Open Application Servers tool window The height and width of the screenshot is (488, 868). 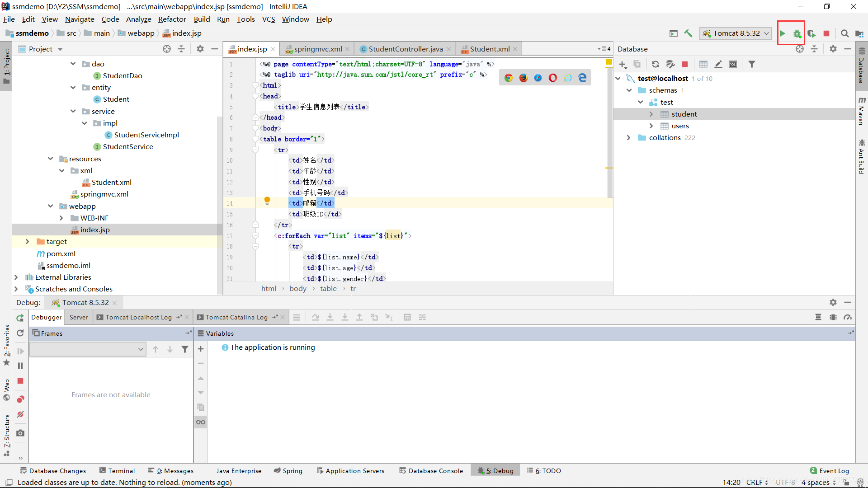tap(350, 470)
